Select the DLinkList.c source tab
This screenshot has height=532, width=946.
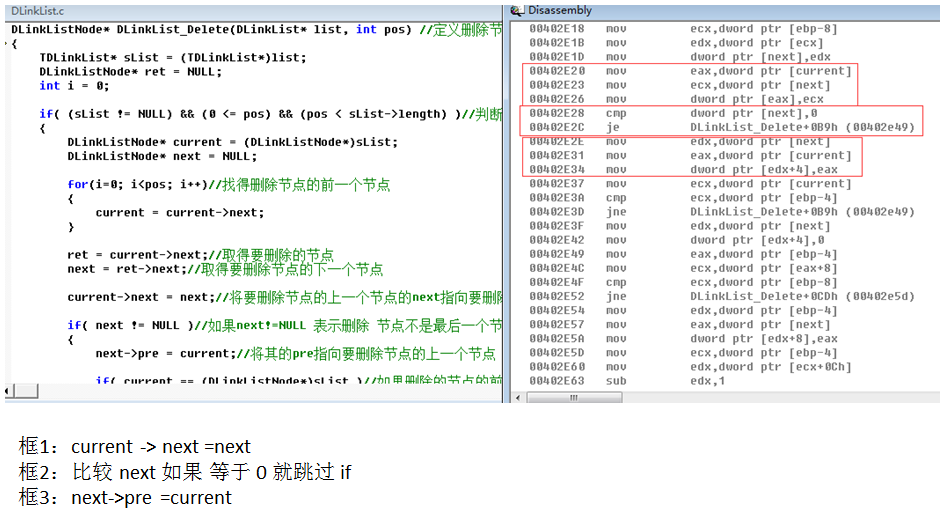[x=37, y=11]
